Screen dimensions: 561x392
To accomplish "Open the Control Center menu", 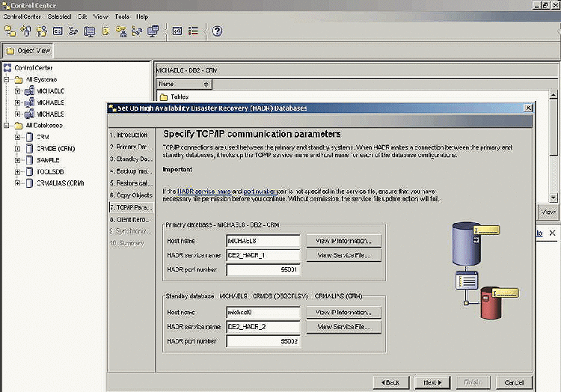I will click(x=22, y=16).
